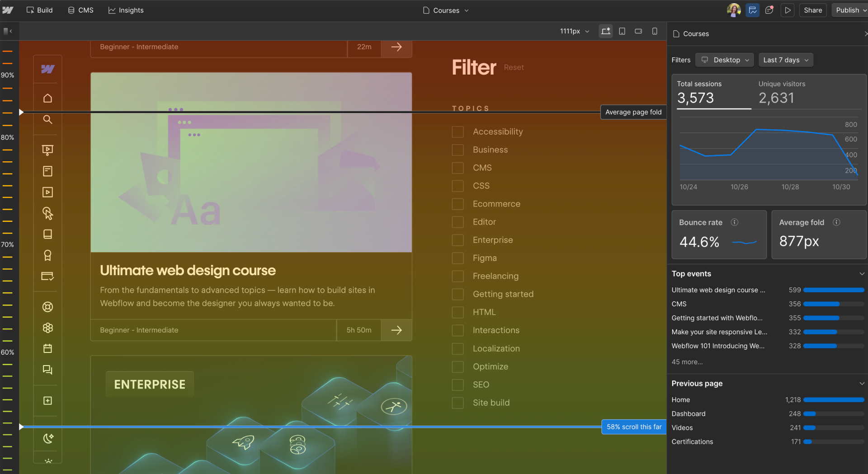
Task: Open the comments panel icon
Action: click(769, 10)
